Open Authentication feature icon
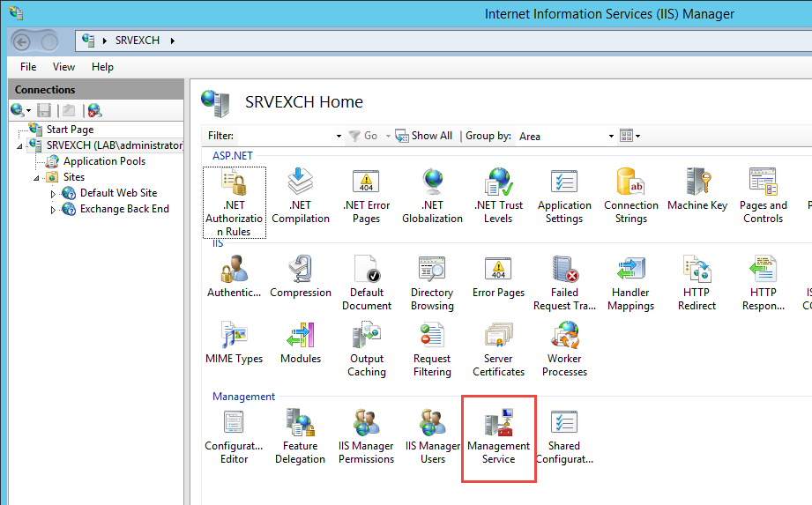Screen dimensions: 812x505 tap(234, 277)
